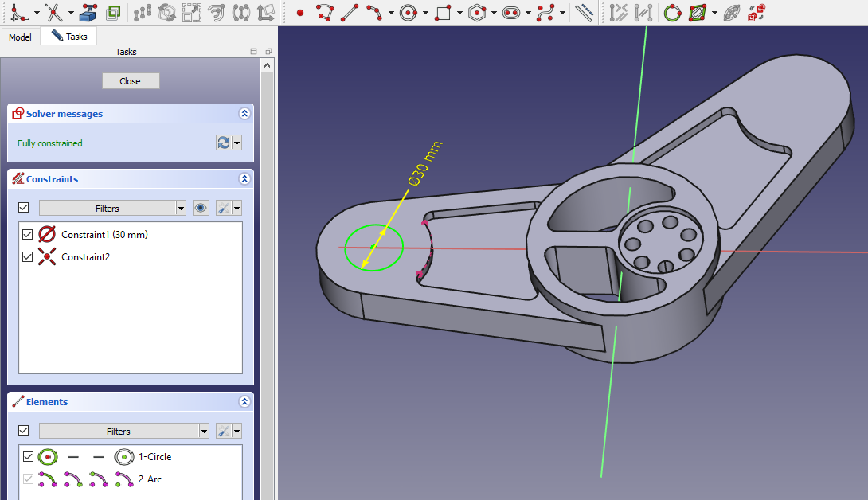Switch to the Model tab

click(x=20, y=37)
